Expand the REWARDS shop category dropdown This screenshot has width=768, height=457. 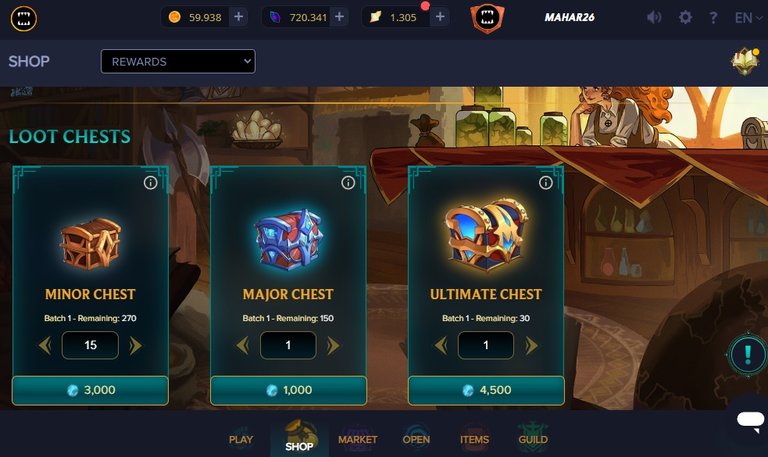coord(178,61)
